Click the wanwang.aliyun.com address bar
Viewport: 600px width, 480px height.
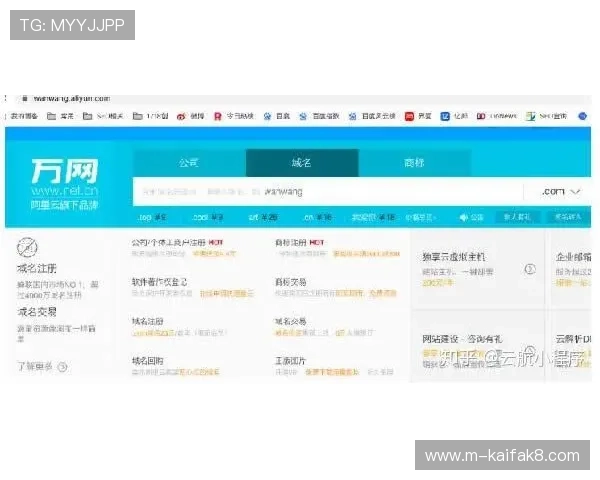click(72, 99)
